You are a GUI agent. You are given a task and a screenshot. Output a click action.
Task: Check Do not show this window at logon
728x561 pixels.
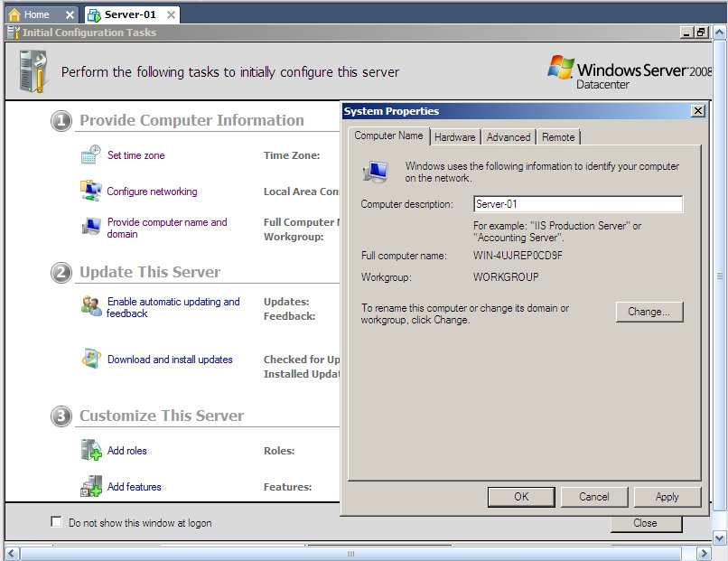(56, 521)
